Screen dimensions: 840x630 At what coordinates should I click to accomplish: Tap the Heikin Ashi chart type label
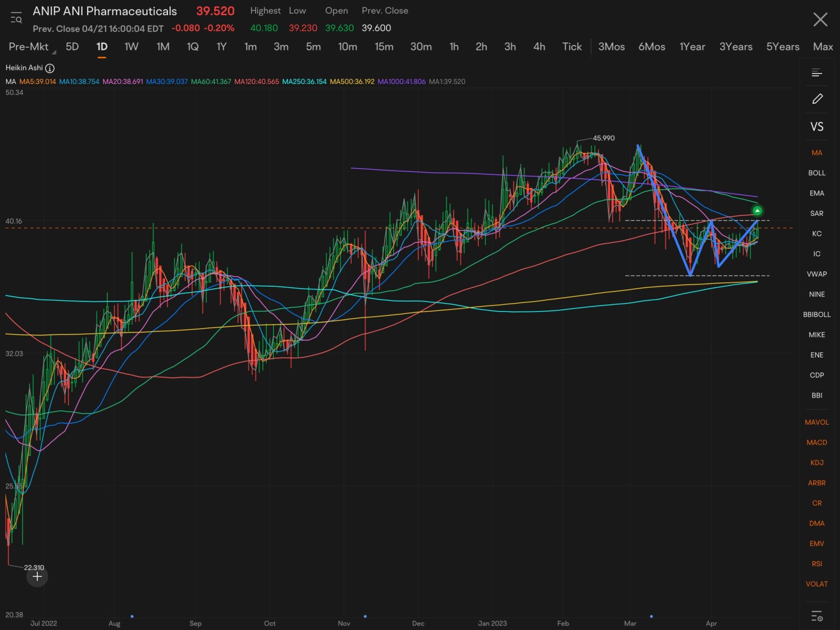(24, 68)
